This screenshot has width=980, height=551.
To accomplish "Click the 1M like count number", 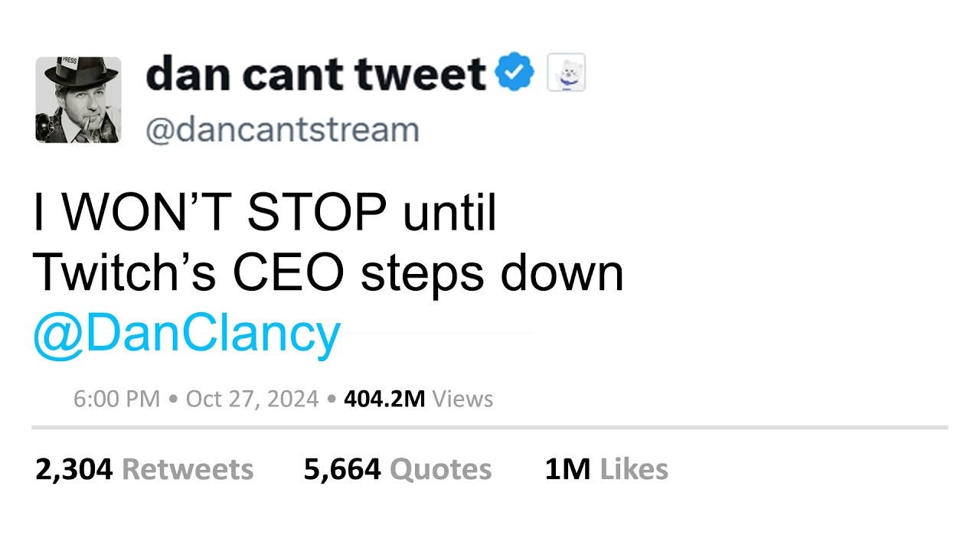I will click(567, 469).
